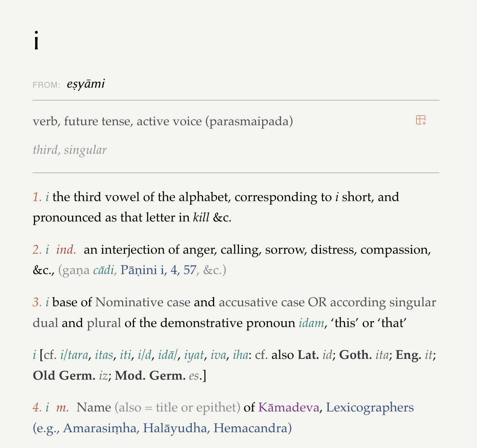Follow the Pāṇini i, 4, 57 reference

tap(158, 270)
